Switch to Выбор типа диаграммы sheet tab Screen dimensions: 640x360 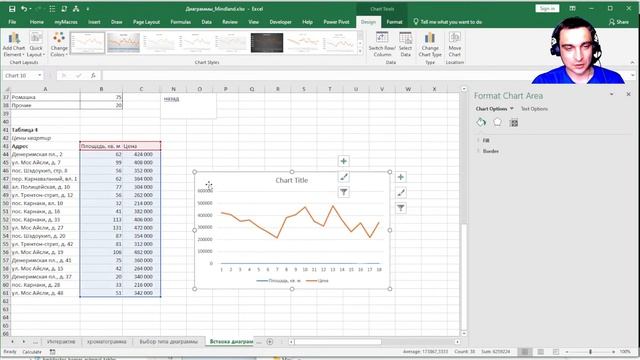[x=168, y=342]
